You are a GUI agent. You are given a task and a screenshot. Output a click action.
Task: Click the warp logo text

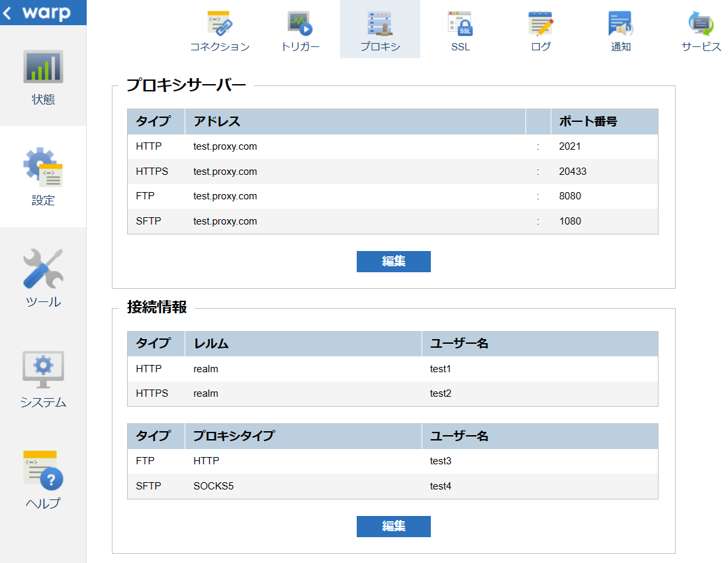pos(46,13)
